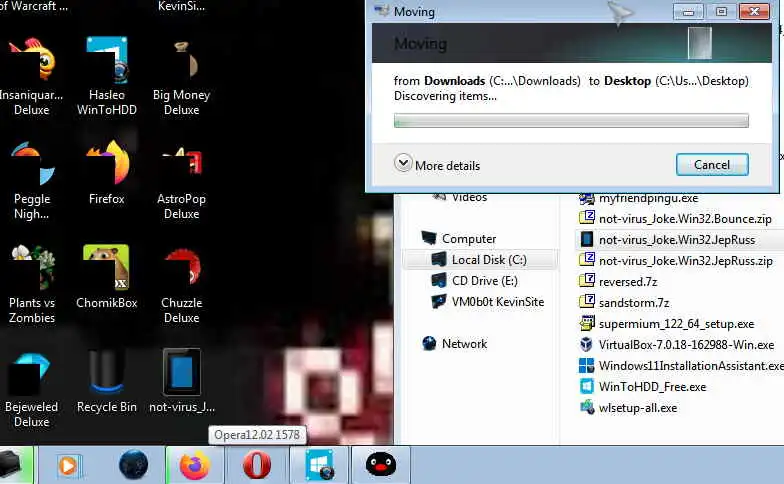Open the Recycle Bin on desktop

coord(106,381)
